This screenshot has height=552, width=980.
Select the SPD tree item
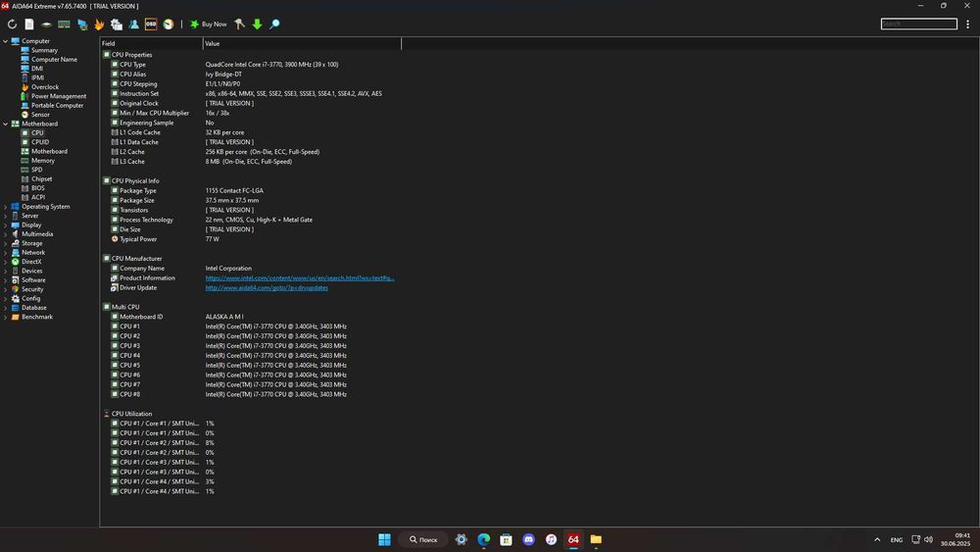click(x=37, y=170)
